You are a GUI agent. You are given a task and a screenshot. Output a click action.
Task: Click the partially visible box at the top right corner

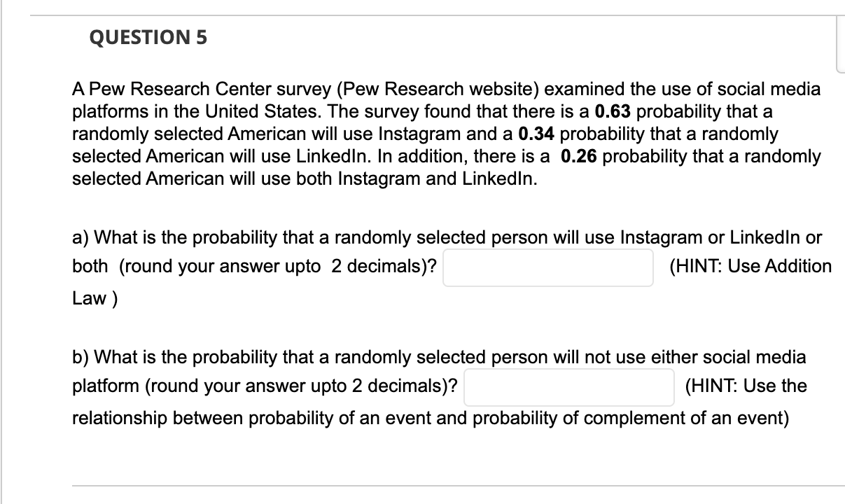click(x=839, y=44)
